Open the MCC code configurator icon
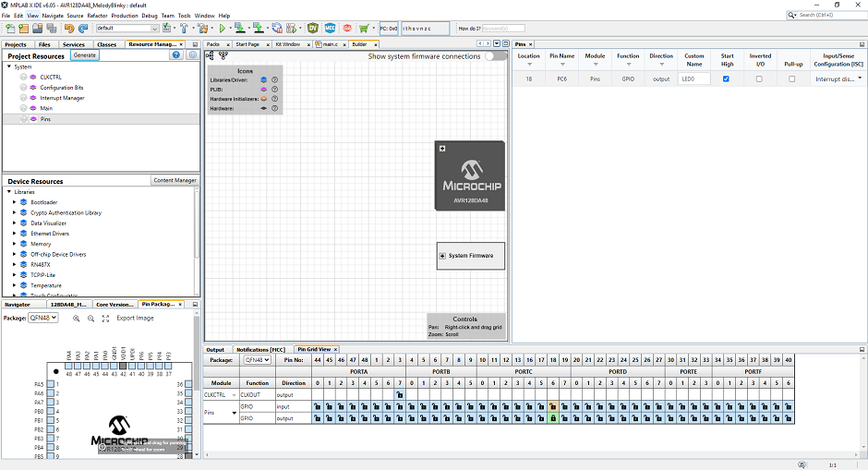 click(329, 29)
